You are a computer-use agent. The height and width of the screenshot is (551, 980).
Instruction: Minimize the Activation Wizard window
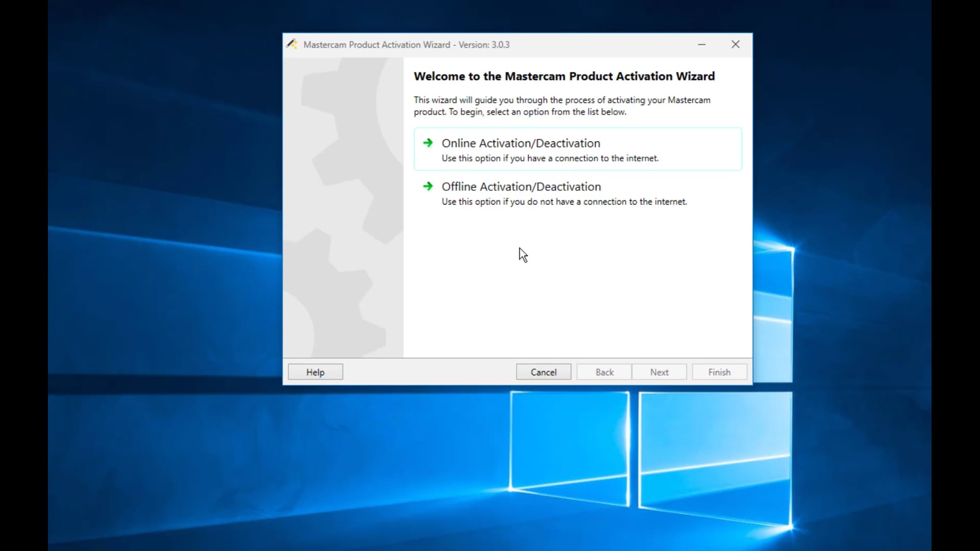click(x=702, y=44)
